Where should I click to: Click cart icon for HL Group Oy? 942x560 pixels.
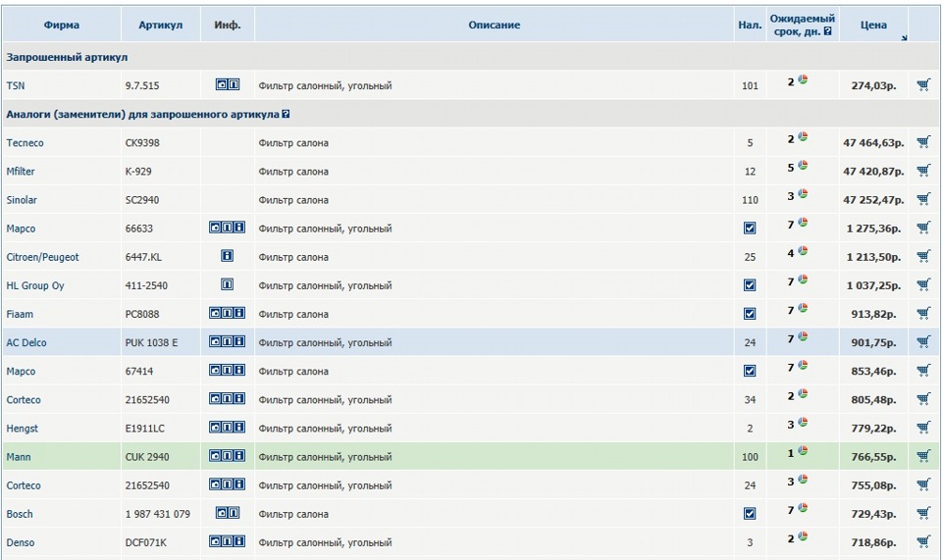pos(923,285)
